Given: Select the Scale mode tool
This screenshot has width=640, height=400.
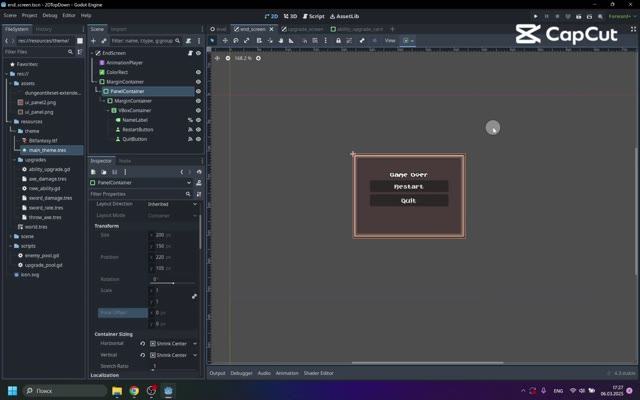Looking at the screenshot, I should [x=247, y=40].
